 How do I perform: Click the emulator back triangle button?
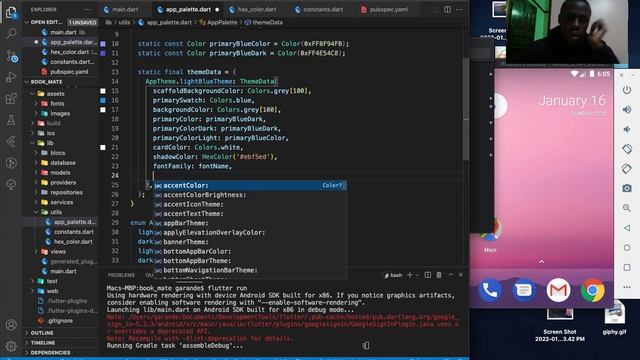tap(627, 228)
